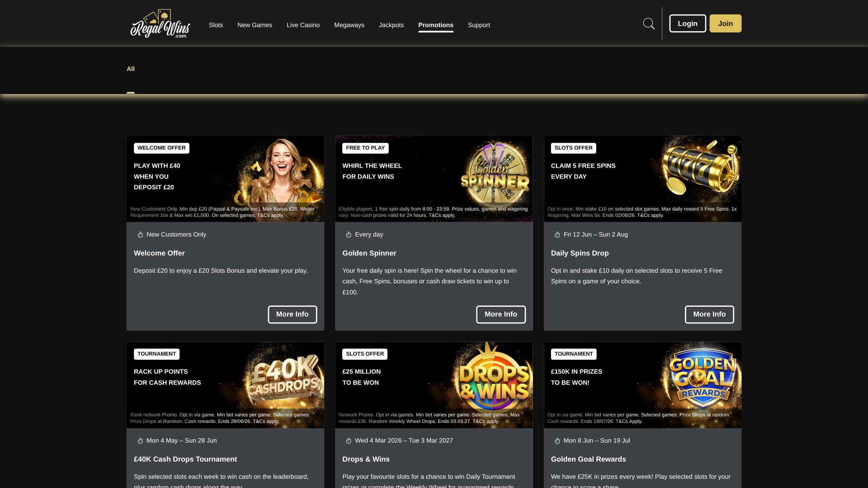Click the £40K Cashdrops banner image
This screenshot has height=488, width=868.
pos(226,385)
